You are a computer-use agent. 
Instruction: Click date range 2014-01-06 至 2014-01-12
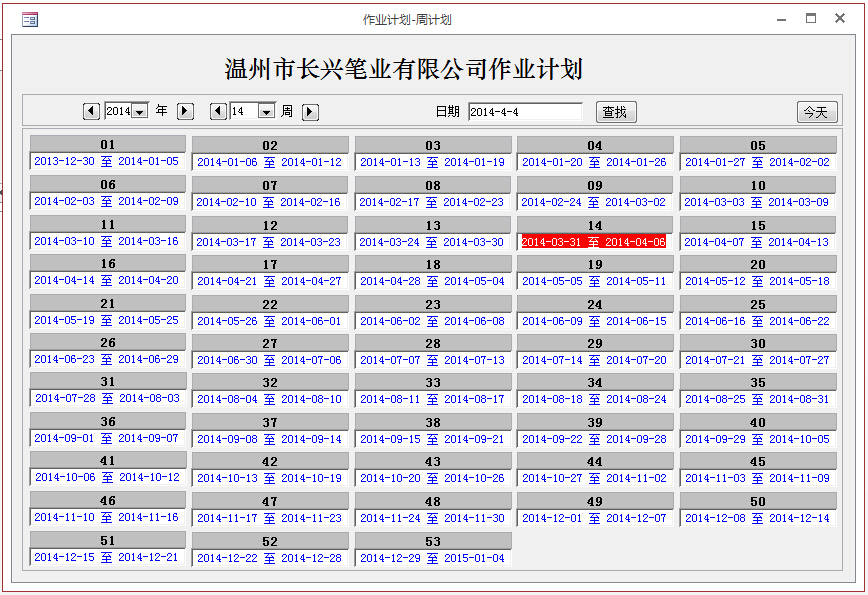click(x=270, y=162)
